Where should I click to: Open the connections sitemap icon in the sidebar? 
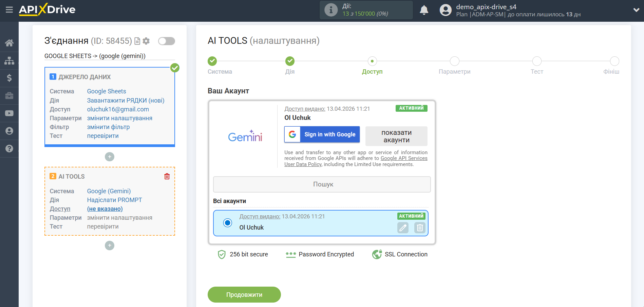coord(9,60)
